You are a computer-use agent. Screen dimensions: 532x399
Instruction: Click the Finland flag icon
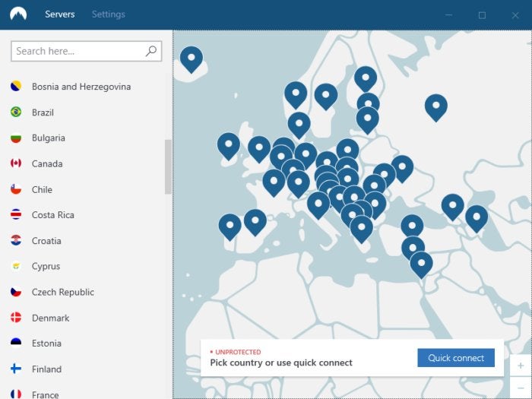point(16,369)
